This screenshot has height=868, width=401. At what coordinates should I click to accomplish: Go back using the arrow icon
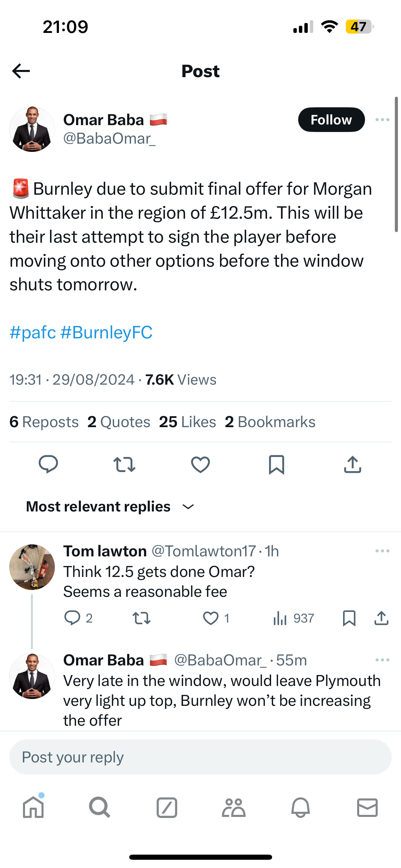[x=21, y=71]
